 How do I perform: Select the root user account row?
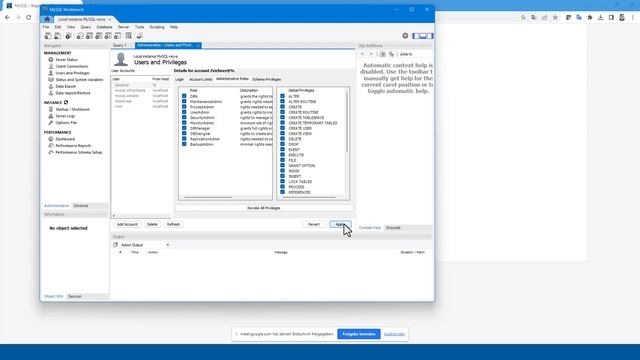pyautogui.click(x=141, y=107)
